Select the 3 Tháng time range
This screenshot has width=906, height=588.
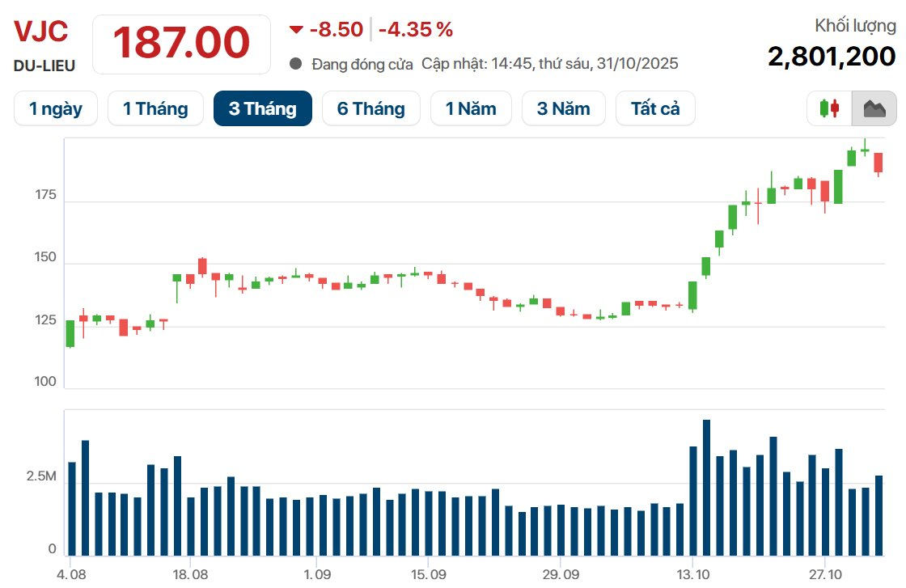coord(262,108)
